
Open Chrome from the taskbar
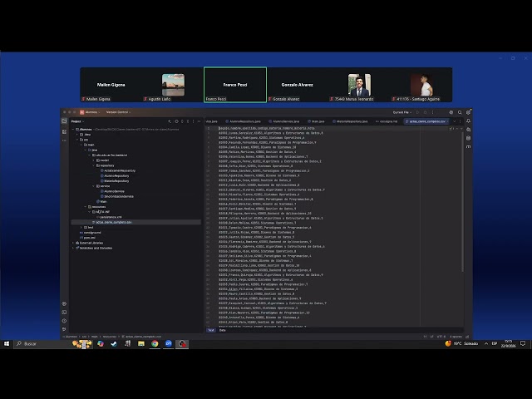(155, 343)
